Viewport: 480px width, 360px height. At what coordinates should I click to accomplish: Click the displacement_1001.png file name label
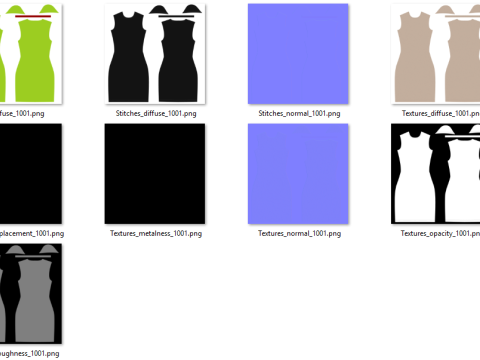[x=32, y=233]
